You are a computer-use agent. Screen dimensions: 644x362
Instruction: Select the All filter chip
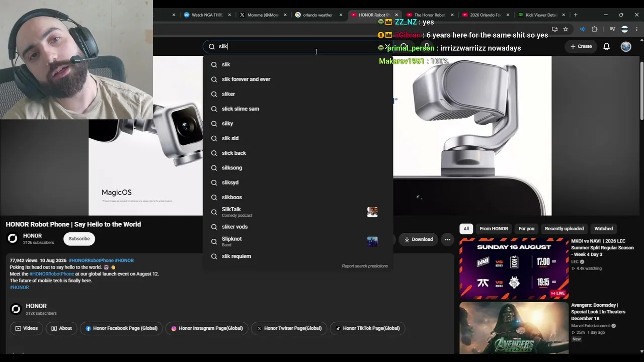[466, 229]
